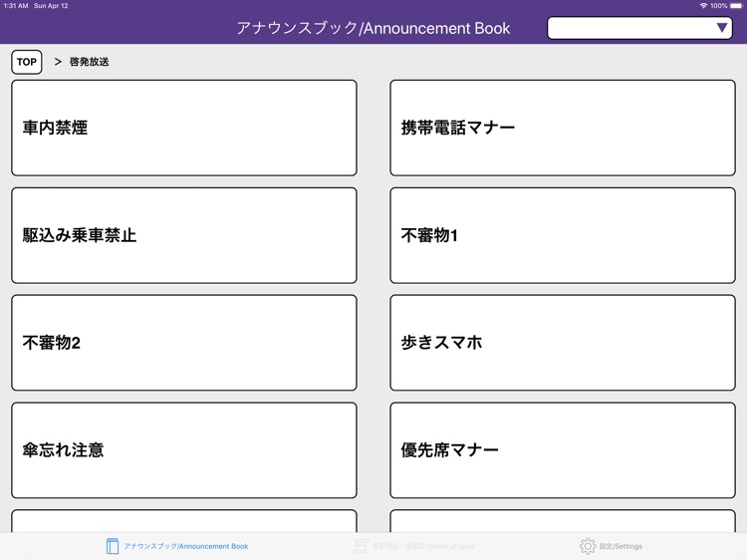Screen dimensions: 747x560
Task: Open the 傘忘れ注意 announcement card
Action: (184, 450)
